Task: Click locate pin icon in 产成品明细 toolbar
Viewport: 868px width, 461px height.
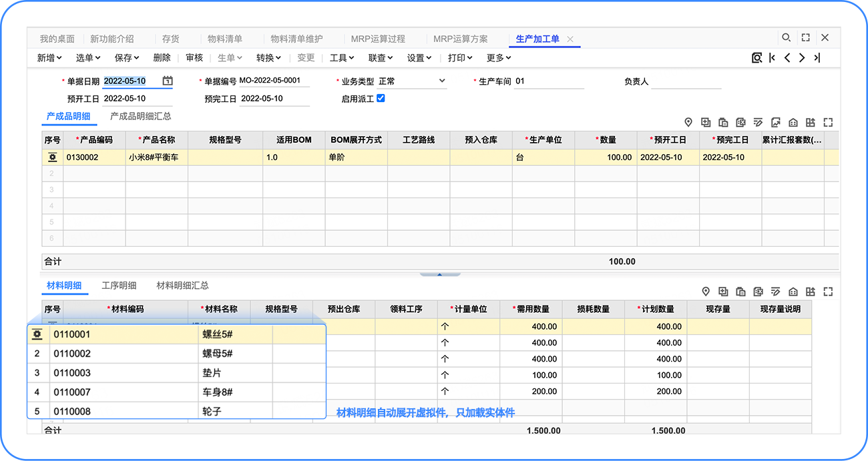Action: coord(688,122)
